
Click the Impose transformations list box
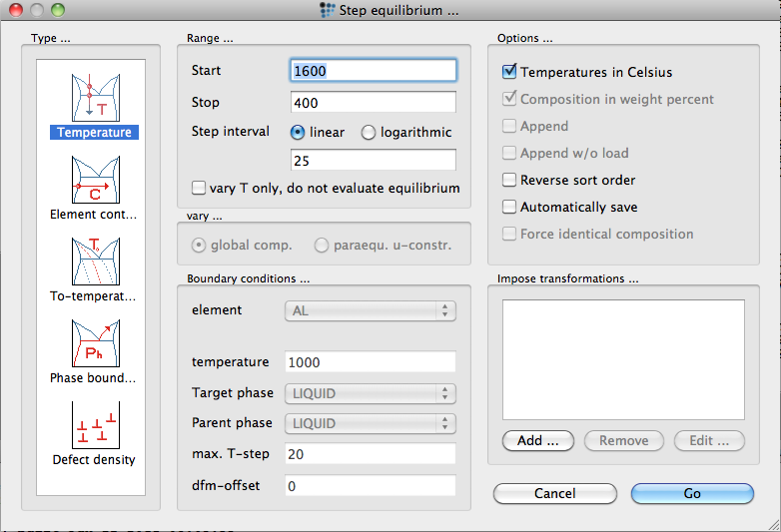623,359
